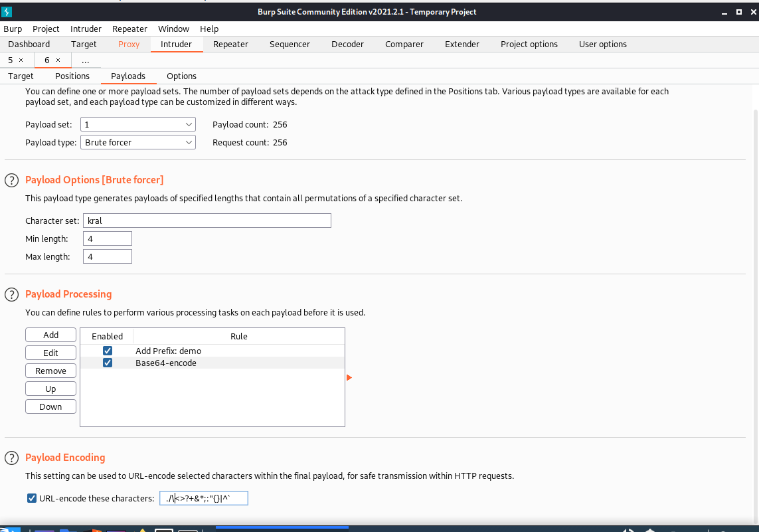
Task: Open the Help menu
Action: 209,29
